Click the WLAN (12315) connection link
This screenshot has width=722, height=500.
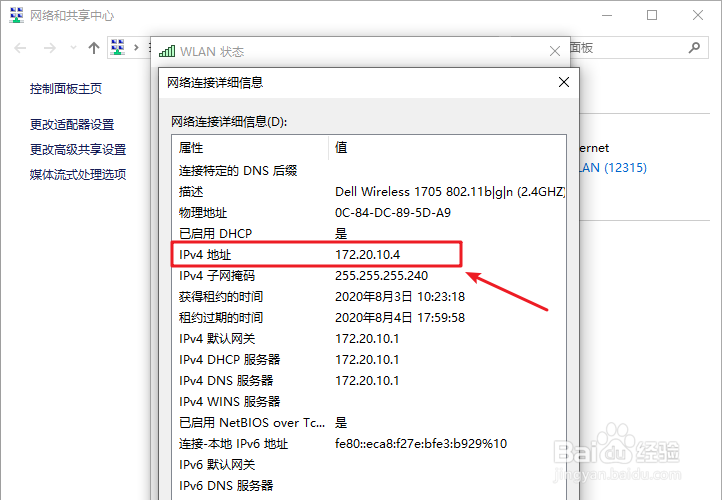tap(613, 168)
